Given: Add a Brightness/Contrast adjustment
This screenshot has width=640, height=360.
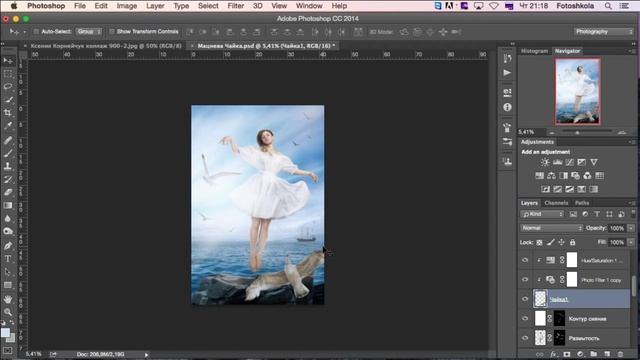Looking at the screenshot, I should pos(545,162).
